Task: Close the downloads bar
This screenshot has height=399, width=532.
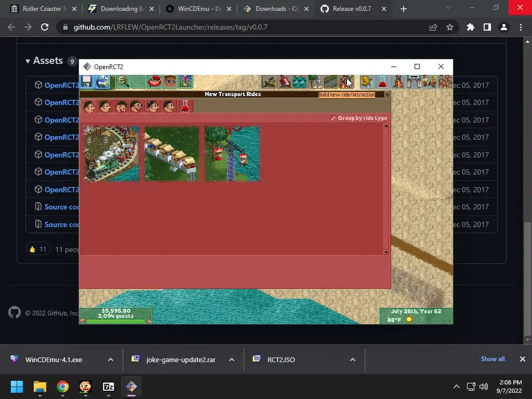Action: click(x=523, y=359)
